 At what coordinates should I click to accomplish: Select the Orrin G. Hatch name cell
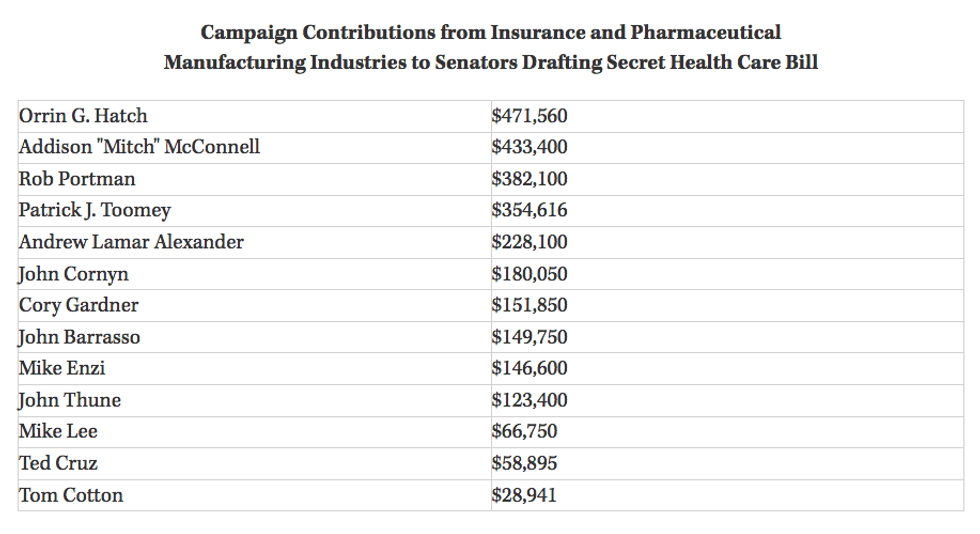coord(83,116)
